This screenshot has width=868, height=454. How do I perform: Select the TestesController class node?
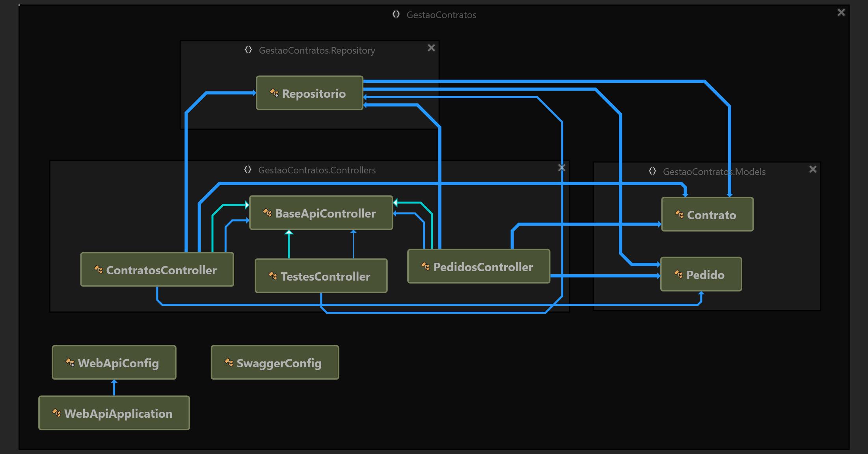[321, 276]
